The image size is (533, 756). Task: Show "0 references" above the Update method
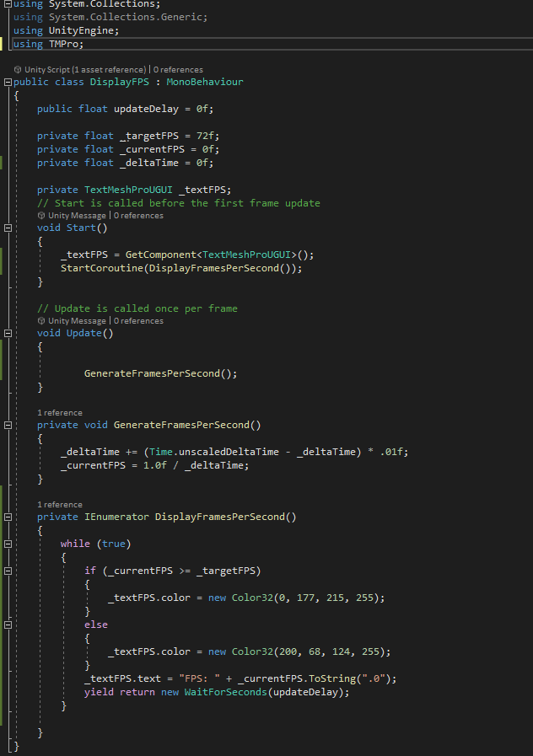138,321
